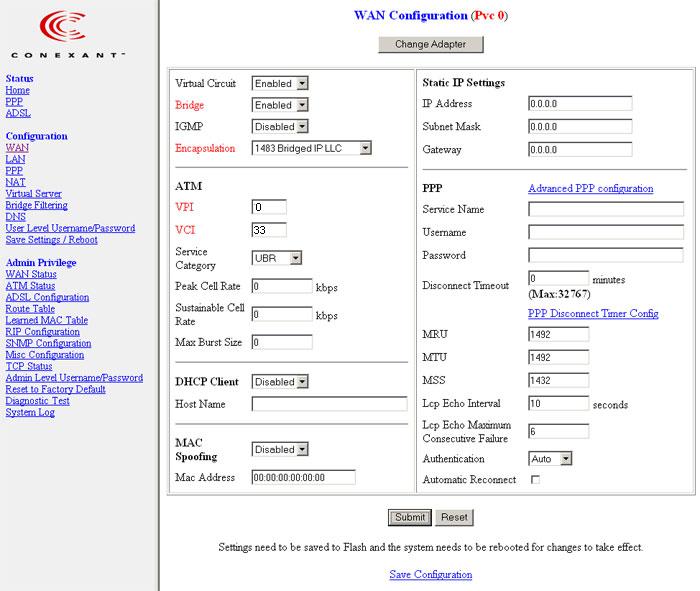Open Virtual Server page
700x591 pixels.
[x=33, y=194]
